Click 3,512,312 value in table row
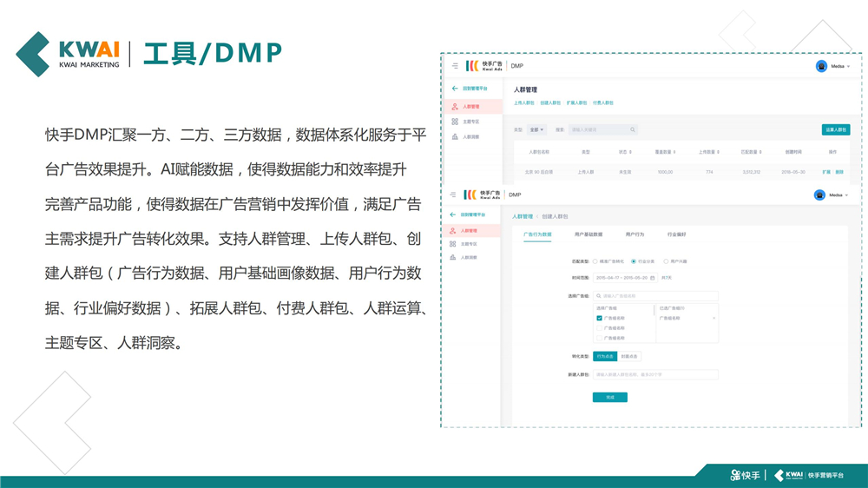The height and width of the screenshot is (488, 868). (751, 172)
